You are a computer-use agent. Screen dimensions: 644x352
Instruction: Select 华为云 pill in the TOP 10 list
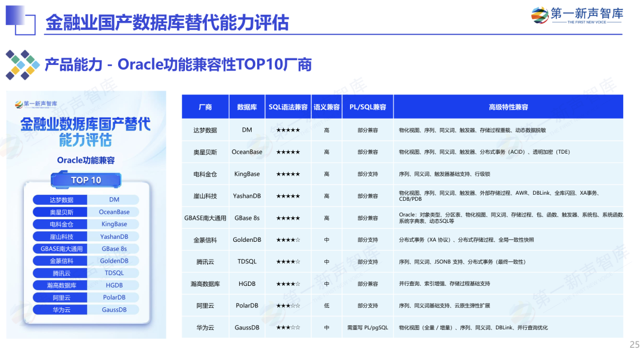tap(60, 310)
